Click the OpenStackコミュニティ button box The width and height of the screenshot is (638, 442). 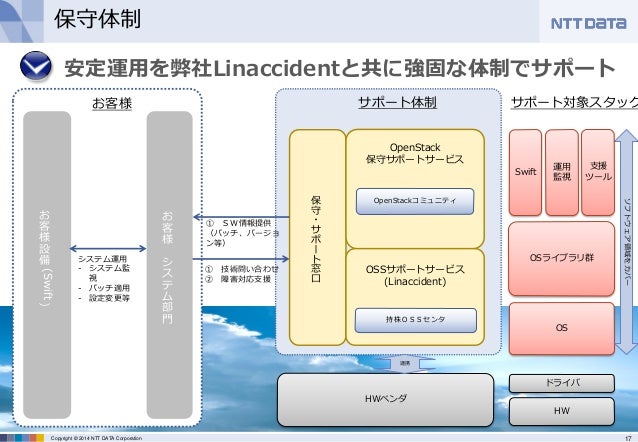[415, 201]
